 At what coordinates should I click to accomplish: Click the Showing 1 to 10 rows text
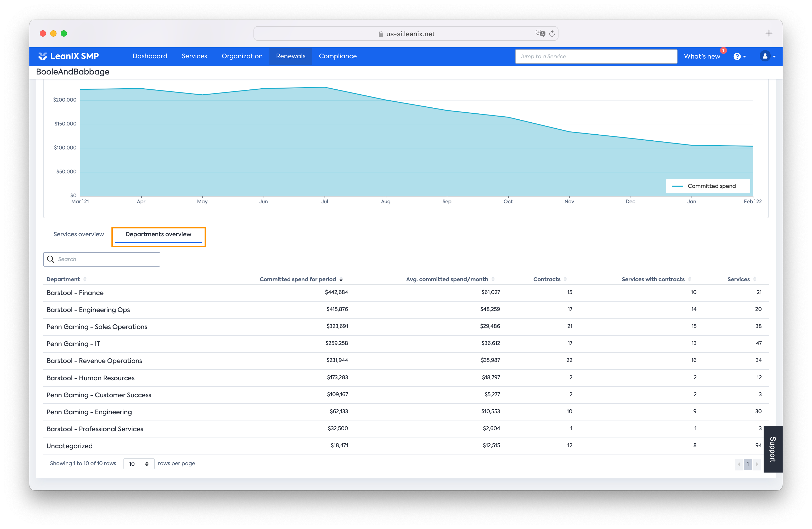(83, 464)
